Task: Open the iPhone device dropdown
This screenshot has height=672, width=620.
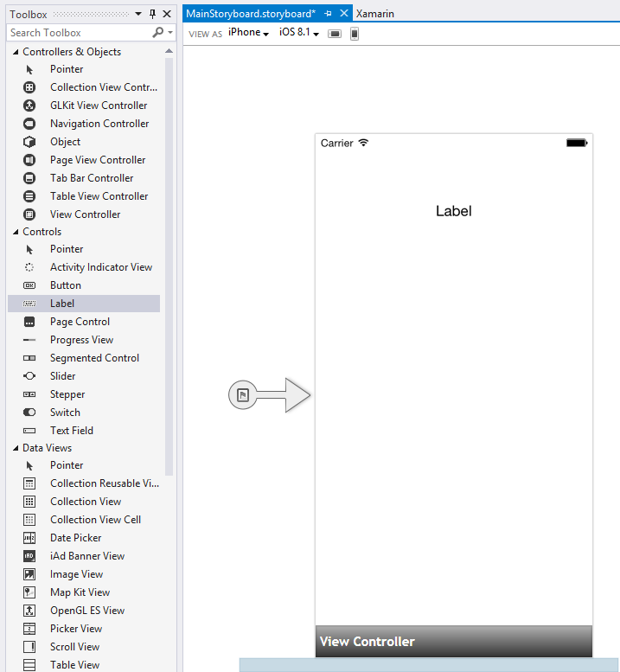Action: (x=248, y=33)
